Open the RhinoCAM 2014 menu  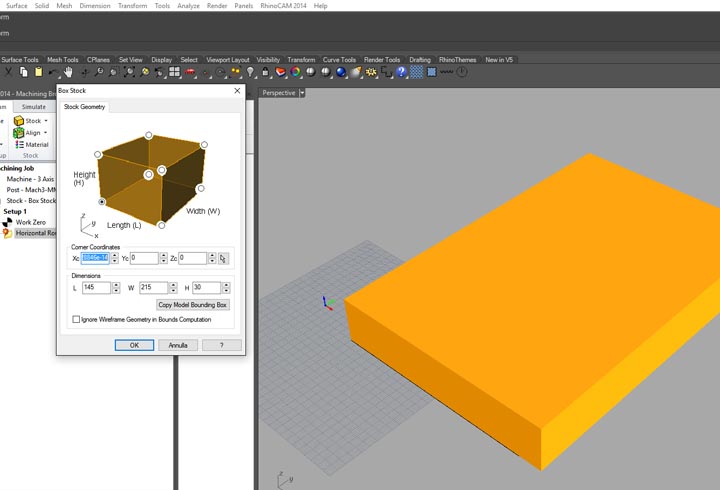tap(283, 6)
